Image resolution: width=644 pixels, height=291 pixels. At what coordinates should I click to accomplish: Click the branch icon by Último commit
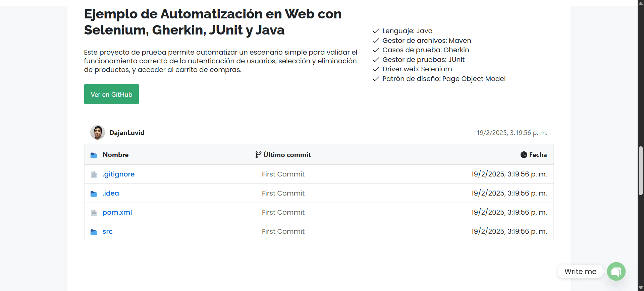tap(258, 155)
